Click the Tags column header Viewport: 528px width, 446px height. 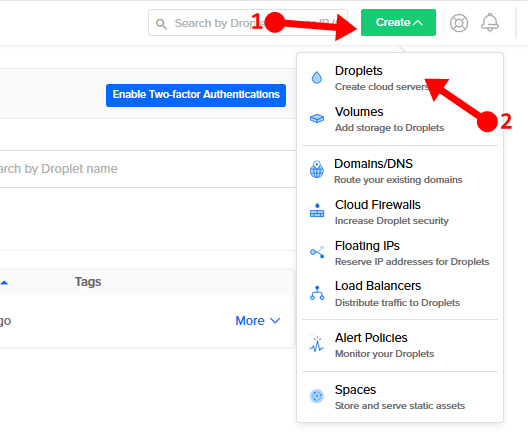pyautogui.click(x=88, y=282)
